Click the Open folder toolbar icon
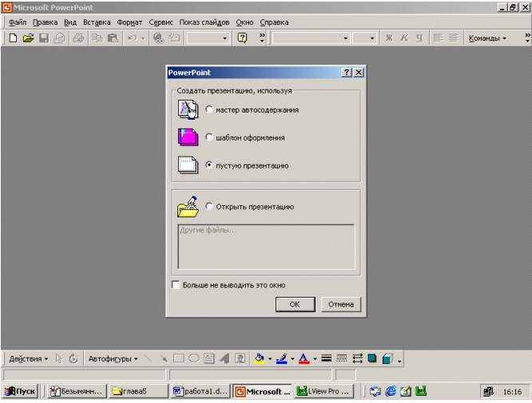 coord(28,38)
